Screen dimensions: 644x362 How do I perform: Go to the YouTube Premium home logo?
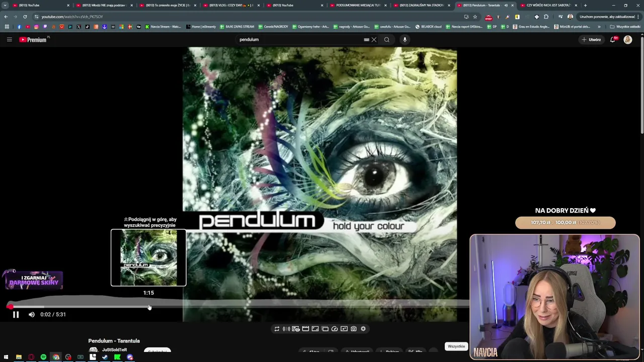(x=33, y=40)
